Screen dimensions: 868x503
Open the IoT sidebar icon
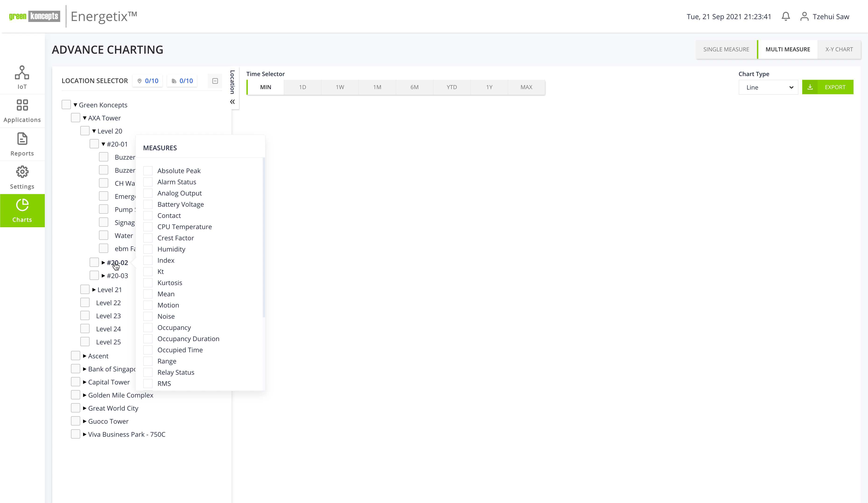pos(22,73)
